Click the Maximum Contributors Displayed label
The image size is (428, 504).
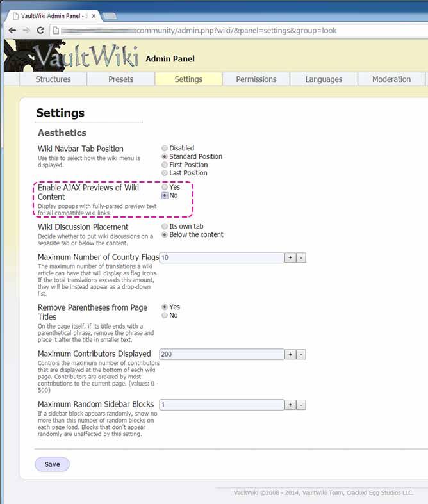tap(94, 354)
